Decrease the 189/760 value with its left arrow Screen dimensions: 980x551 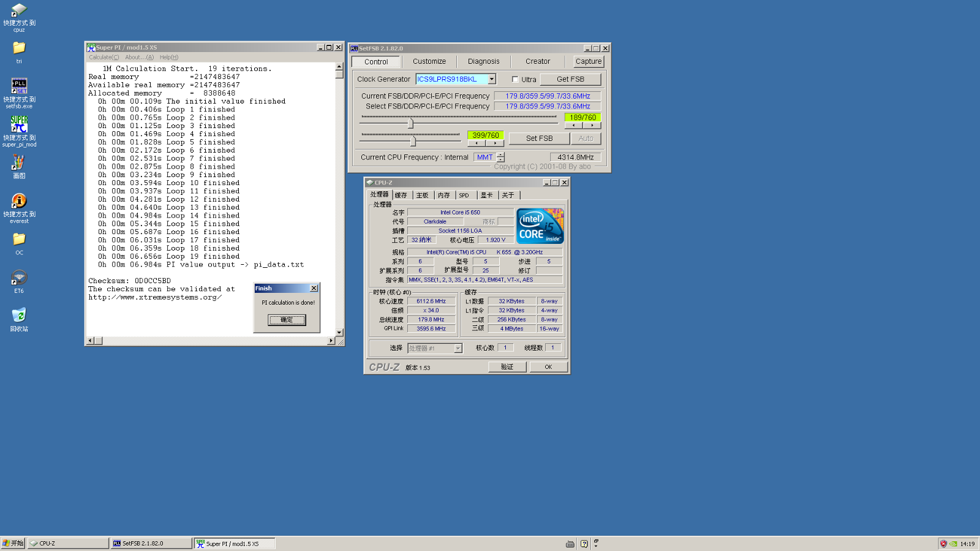pyautogui.click(x=573, y=125)
